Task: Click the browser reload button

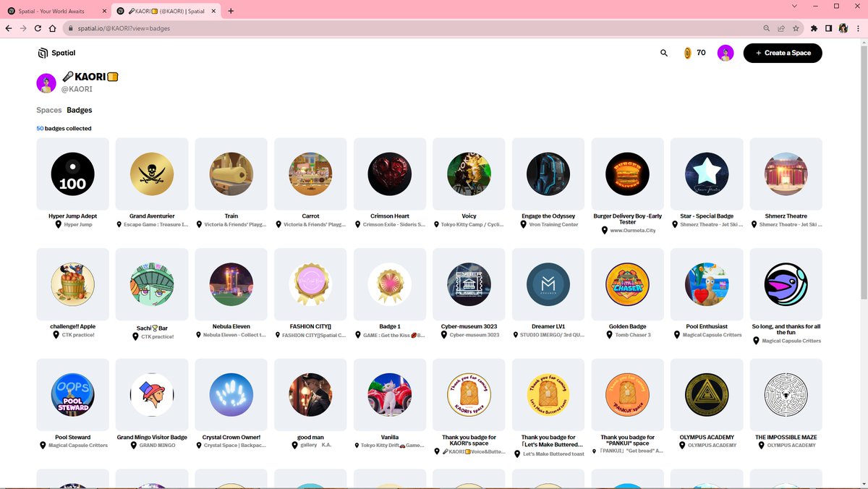Action: [x=38, y=28]
